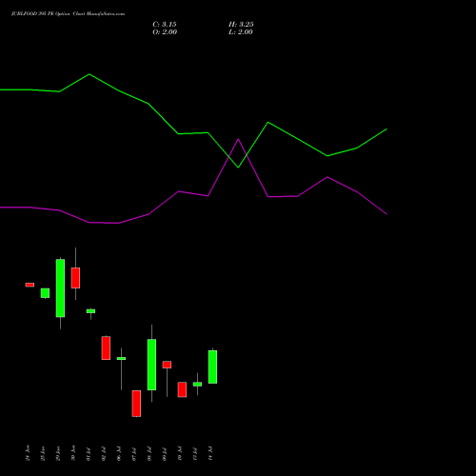Image resolution: width=476 pixels, height=476 pixels.
Task: Click the red candle for 10 Jul
Action: [x=182, y=389]
